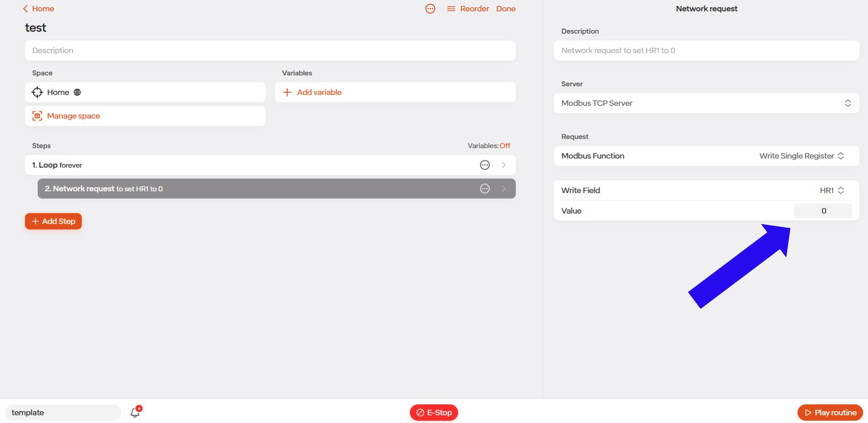Click the Value input field showing 0

click(823, 211)
